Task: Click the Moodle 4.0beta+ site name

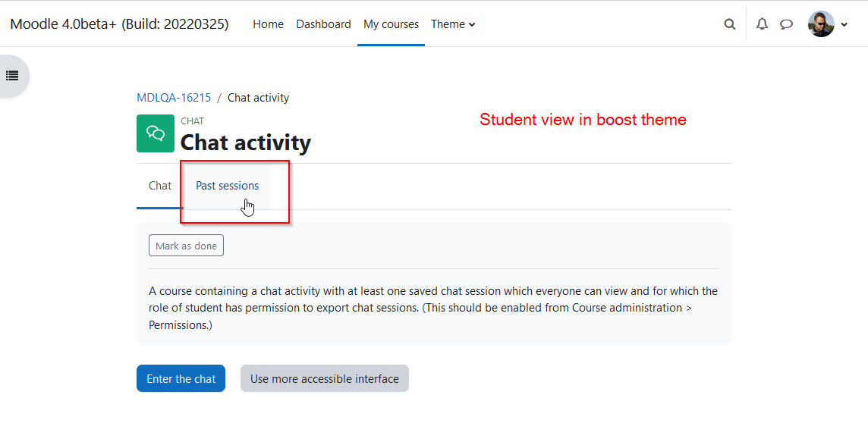Action: pyautogui.click(x=120, y=24)
